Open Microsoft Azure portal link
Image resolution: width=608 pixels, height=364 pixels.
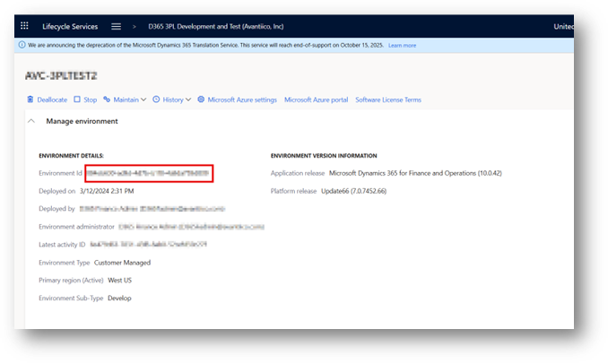(x=316, y=100)
